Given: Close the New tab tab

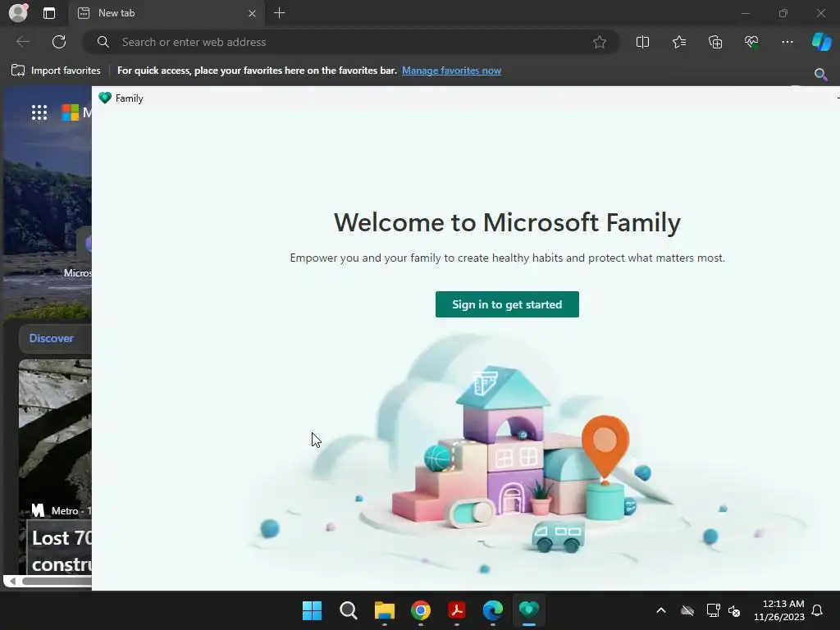Looking at the screenshot, I should pyautogui.click(x=252, y=13).
